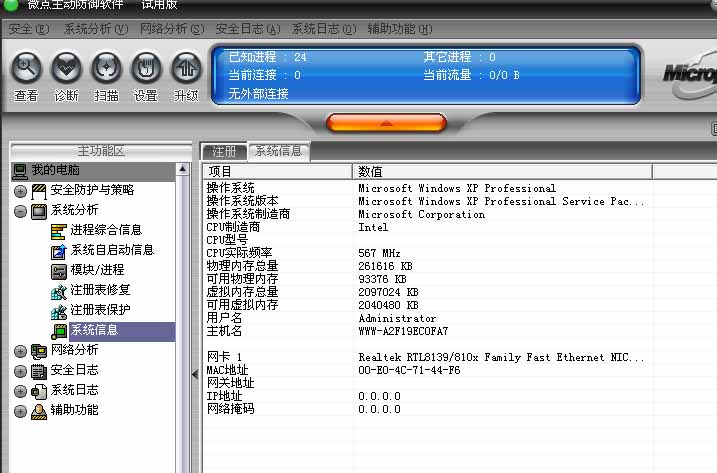Open the 诊断 heart diagnosis icon

pyautogui.click(x=67, y=68)
